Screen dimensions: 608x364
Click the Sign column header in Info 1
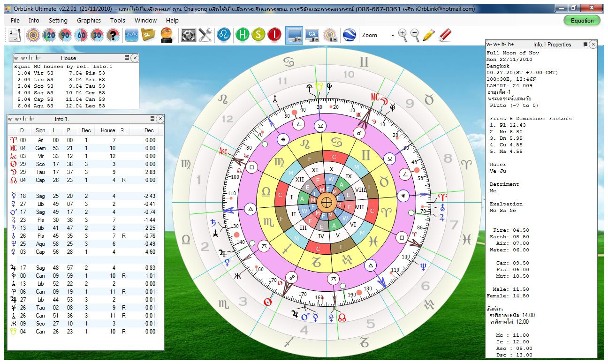pyautogui.click(x=41, y=130)
